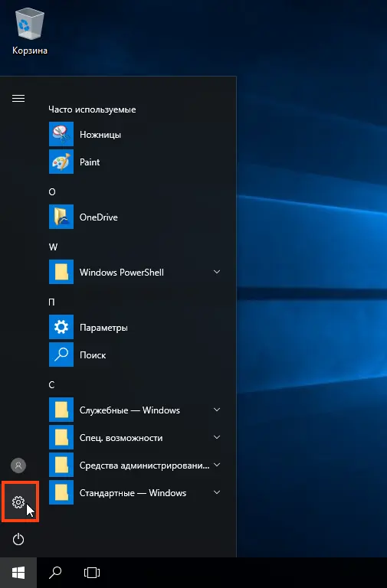
Task: Expand the Спец. возможности folder chevron
Action: (x=217, y=437)
